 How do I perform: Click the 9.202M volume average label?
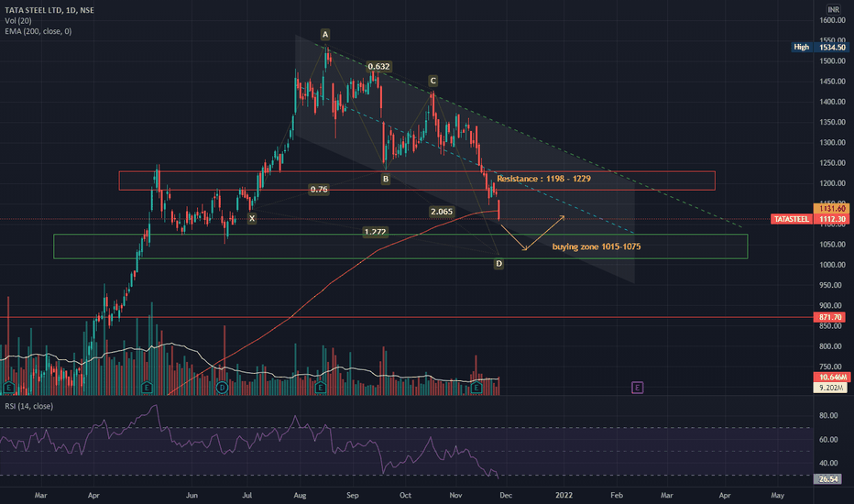[830, 388]
